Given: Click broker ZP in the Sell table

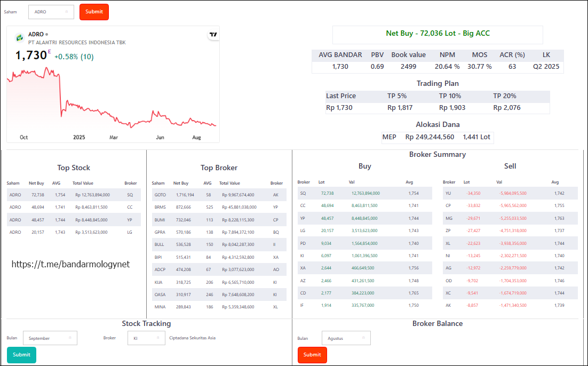Looking at the screenshot, I should click(448, 230).
